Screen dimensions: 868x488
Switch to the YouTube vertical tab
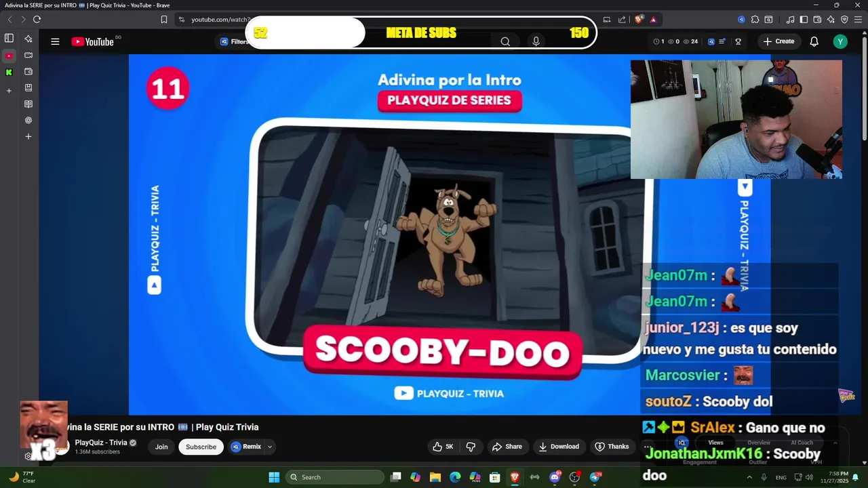coord(9,56)
